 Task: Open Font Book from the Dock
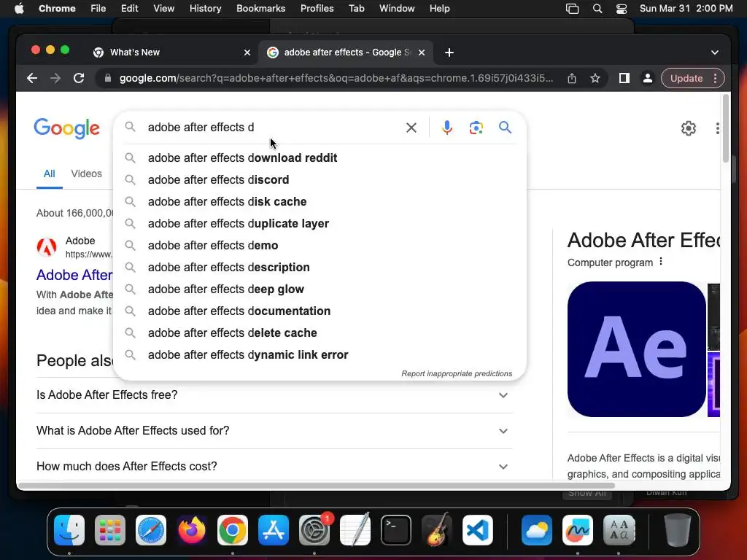coord(619,530)
